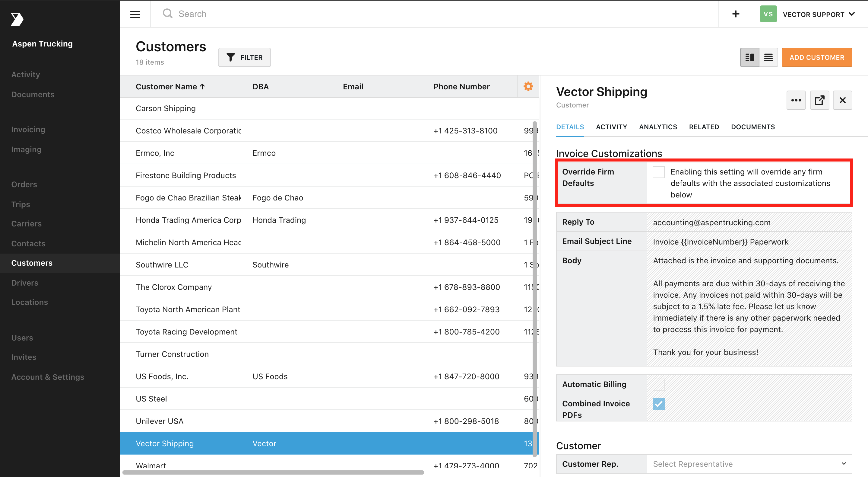The height and width of the screenshot is (477, 868).
Task: Select the Unilever USA row
Action: 330,421
